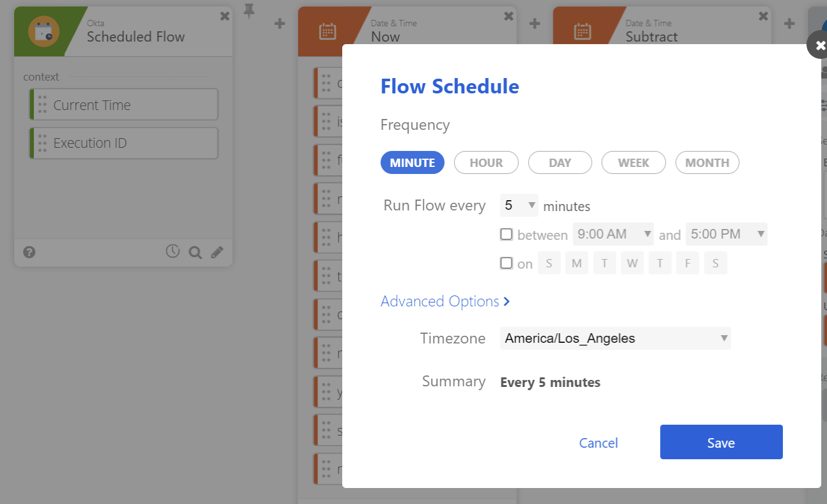Close the Flow Schedule dialog

point(821,45)
